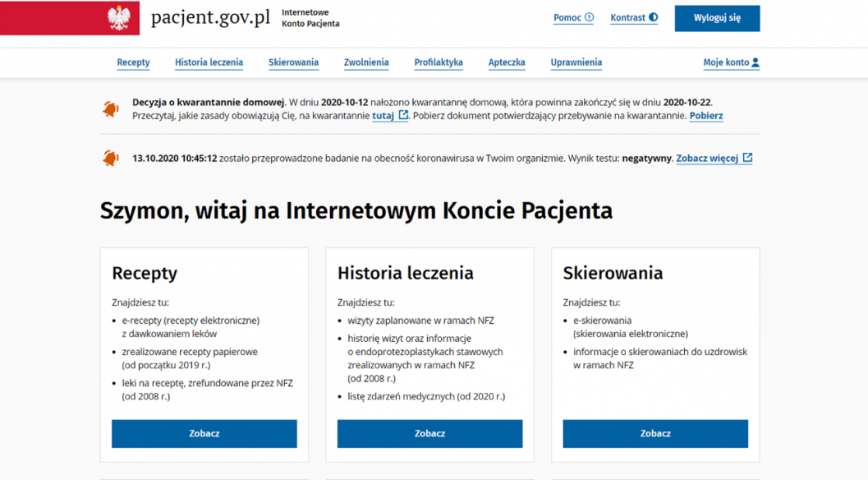Screen dimensions: 868x480
Task: Click Zobacz on the Skierowania card
Action: [654, 433]
